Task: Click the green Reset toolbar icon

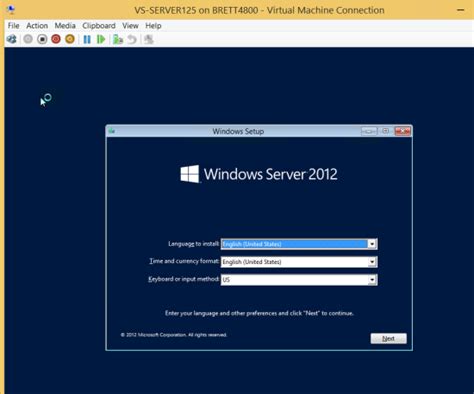Action: pyautogui.click(x=101, y=39)
